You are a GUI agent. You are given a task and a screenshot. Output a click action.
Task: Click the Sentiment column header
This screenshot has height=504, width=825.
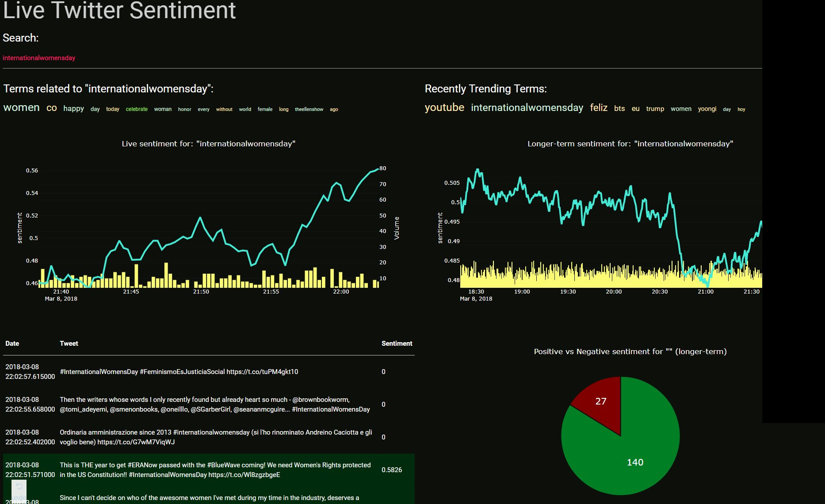pyautogui.click(x=397, y=344)
